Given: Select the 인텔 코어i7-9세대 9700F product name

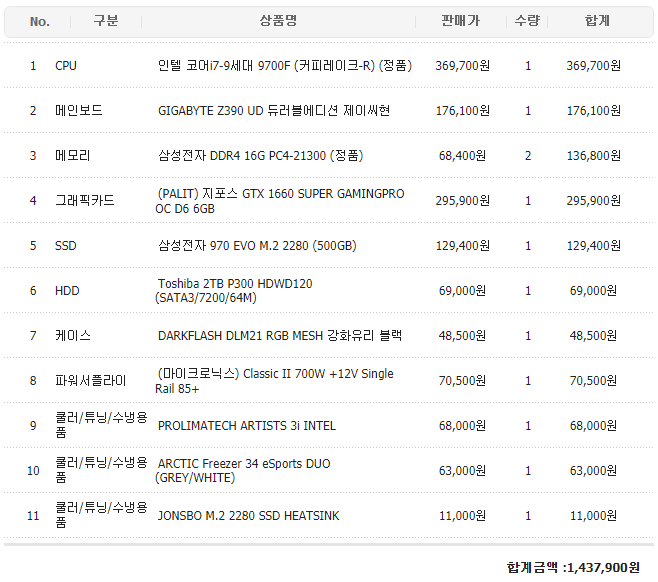Looking at the screenshot, I should point(285,65).
